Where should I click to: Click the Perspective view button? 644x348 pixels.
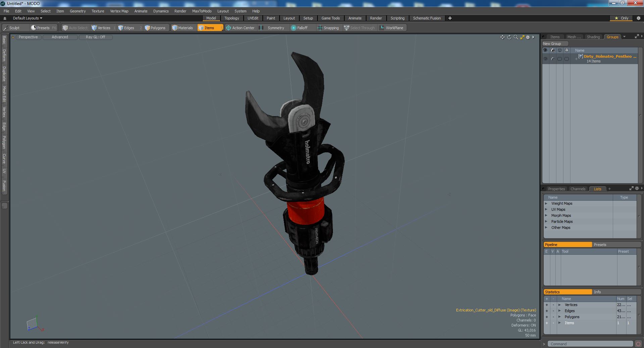click(x=28, y=37)
